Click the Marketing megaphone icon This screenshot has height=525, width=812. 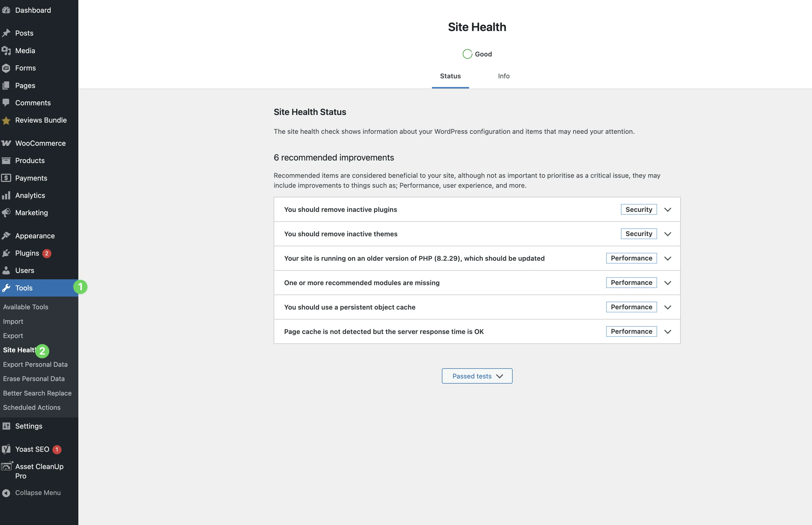coord(6,213)
